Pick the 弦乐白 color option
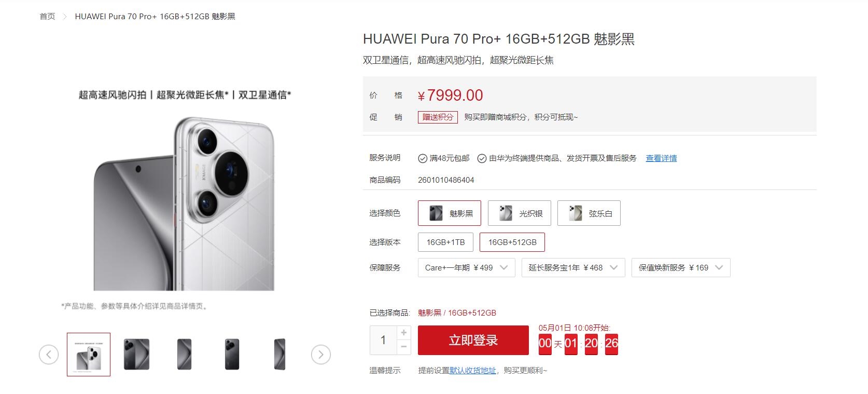The width and height of the screenshot is (868, 394). [x=589, y=213]
